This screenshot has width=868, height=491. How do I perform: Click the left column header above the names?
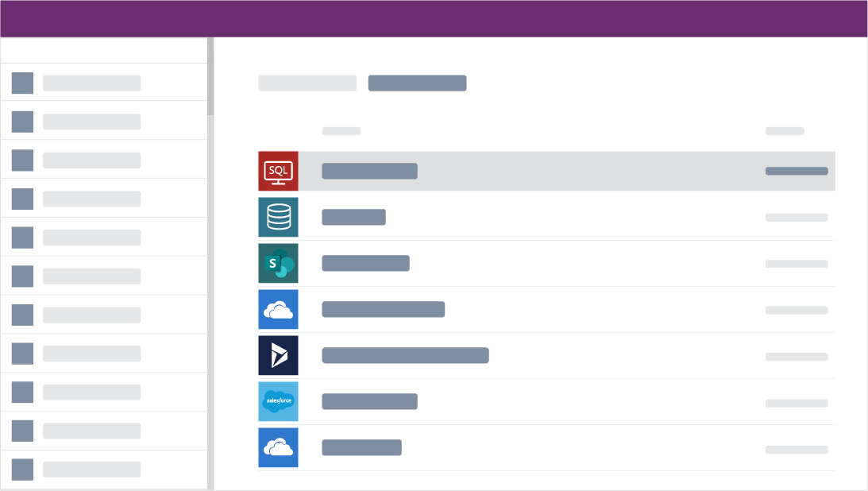pyautogui.click(x=341, y=131)
